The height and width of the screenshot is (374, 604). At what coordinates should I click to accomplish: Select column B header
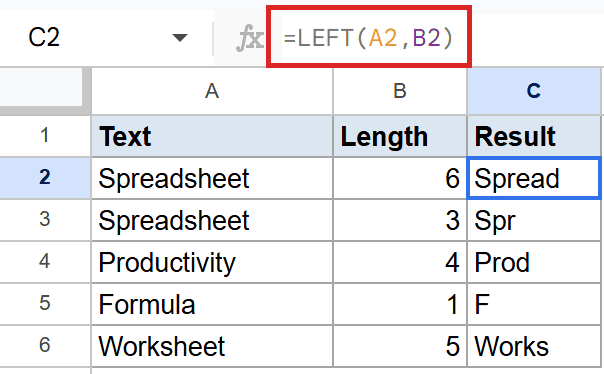coord(400,91)
